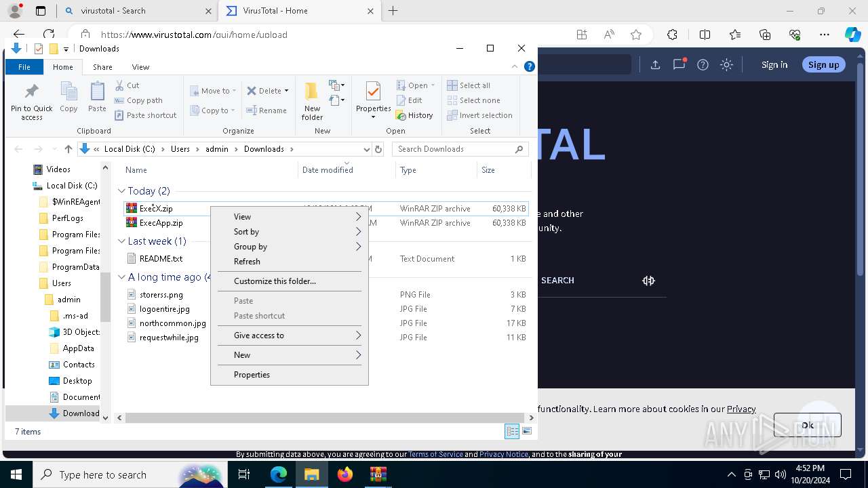The height and width of the screenshot is (488, 868).
Task: Choose Customize this folder option
Action: [290, 281]
